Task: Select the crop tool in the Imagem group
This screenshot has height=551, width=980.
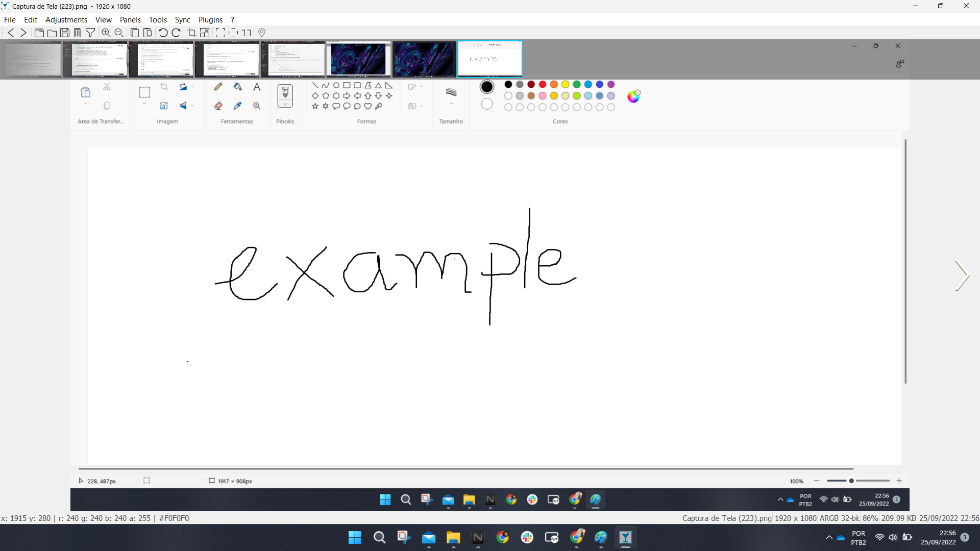Action: pos(164,86)
